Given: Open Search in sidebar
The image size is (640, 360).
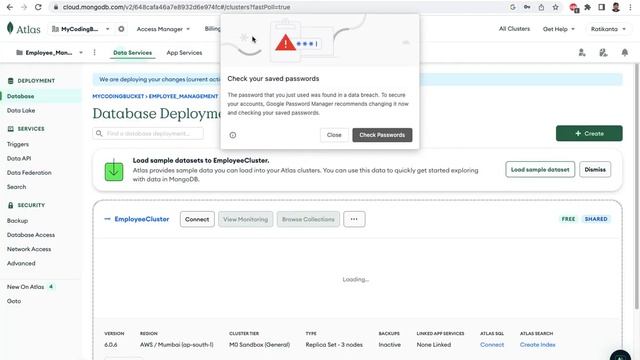Looking at the screenshot, I should click(x=16, y=187).
